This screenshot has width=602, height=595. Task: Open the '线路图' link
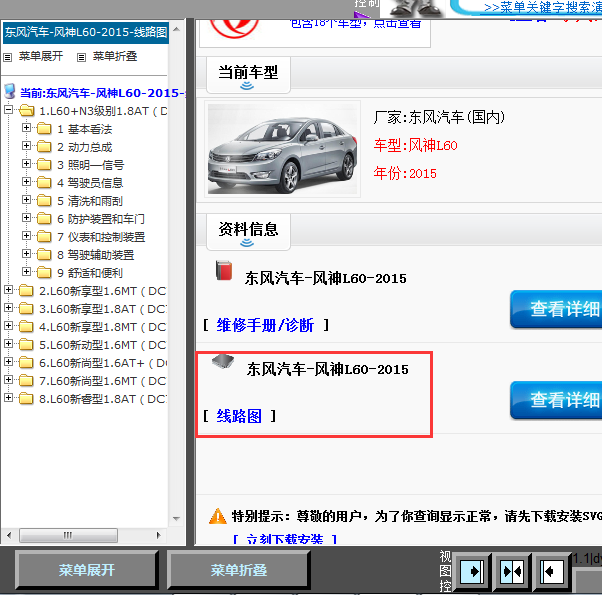[239, 416]
